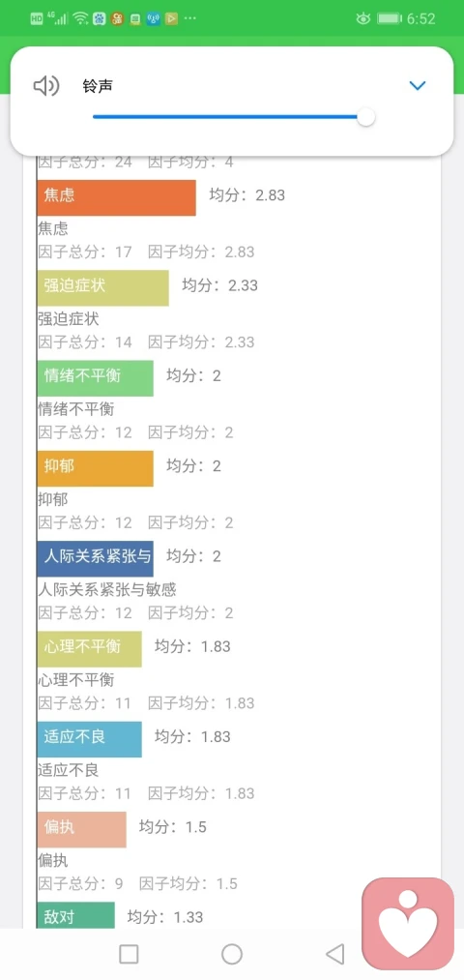Viewport: 464px width, 980px height.
Task: Tap the battery indicator in status bar
Action: click(x=390, y=18)
